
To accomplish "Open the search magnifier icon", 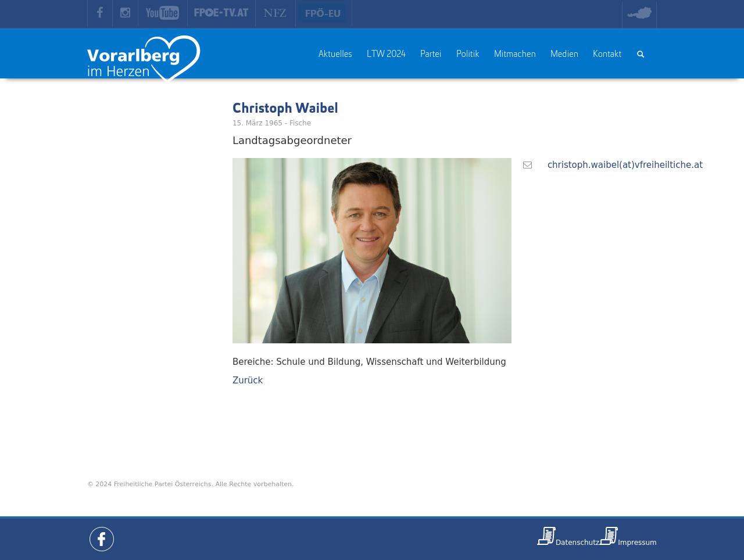I will 641,54.
